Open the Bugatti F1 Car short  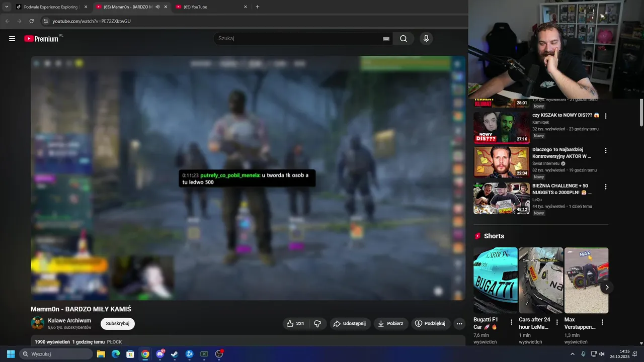[x=495, y=280]
